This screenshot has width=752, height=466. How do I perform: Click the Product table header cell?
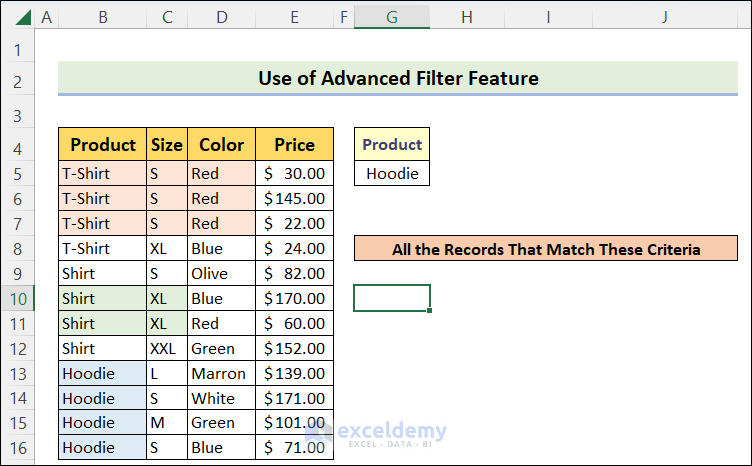click(102, 145)
